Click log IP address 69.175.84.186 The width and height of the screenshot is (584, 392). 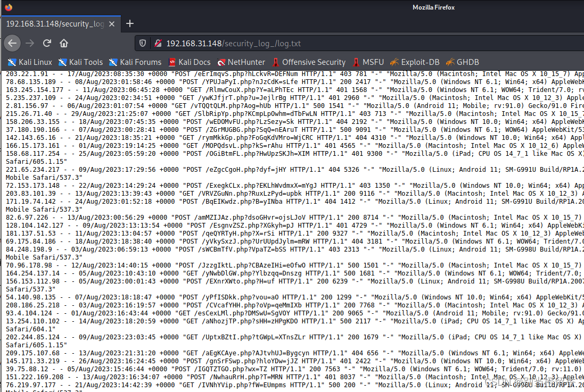(x=30, y=241)
